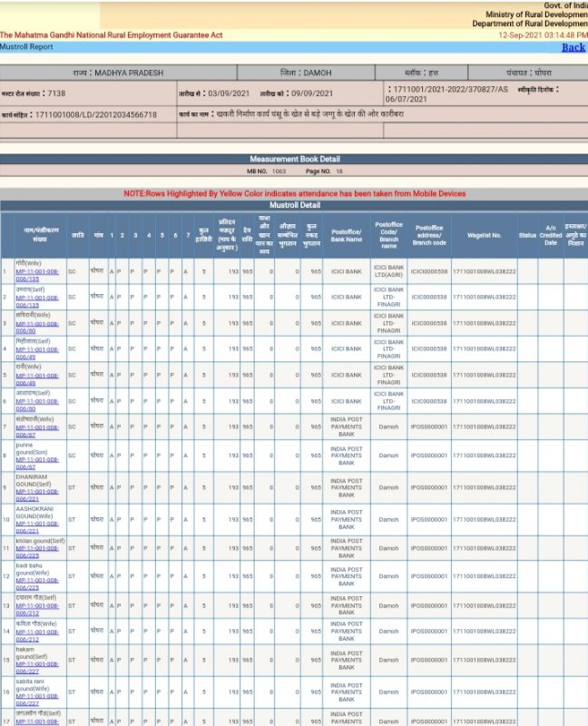588x726 pixels.
Task: Open job card link in row 5
Action: pyautogui.click(x=37, y=379)
